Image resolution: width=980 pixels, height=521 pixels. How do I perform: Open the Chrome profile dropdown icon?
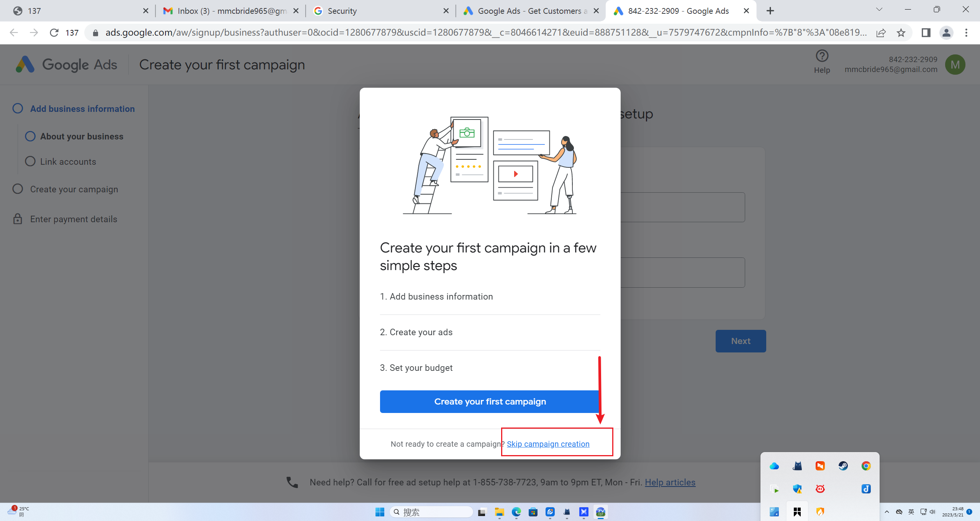click(946, 33)
